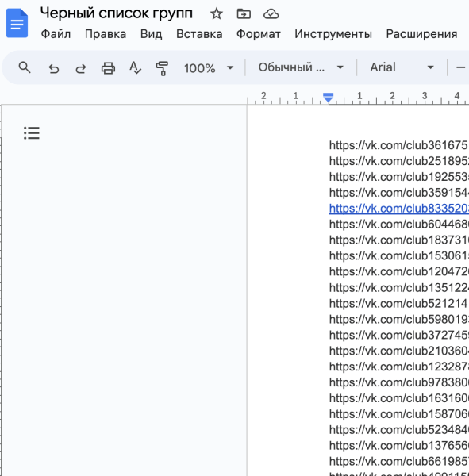The height and width of the screenshot is (476, 469).
Task: Open the Вставка menu
Action: click(199, 34)
